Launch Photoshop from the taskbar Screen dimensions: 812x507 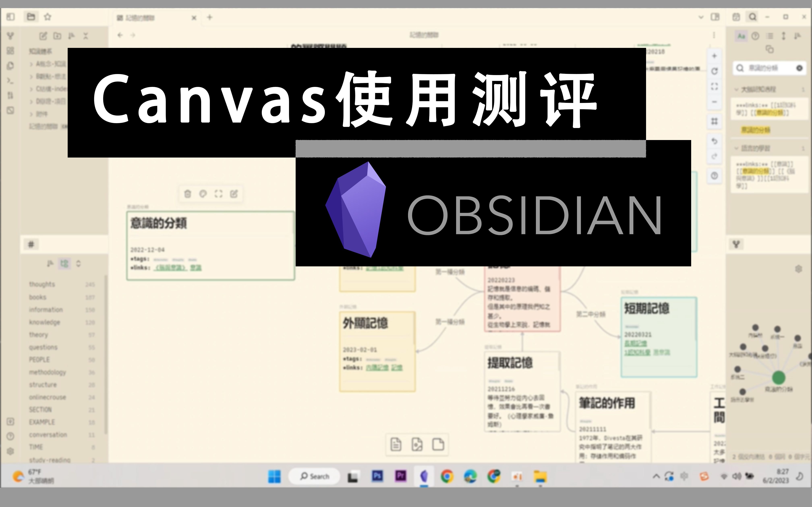[x=377, y=476]
